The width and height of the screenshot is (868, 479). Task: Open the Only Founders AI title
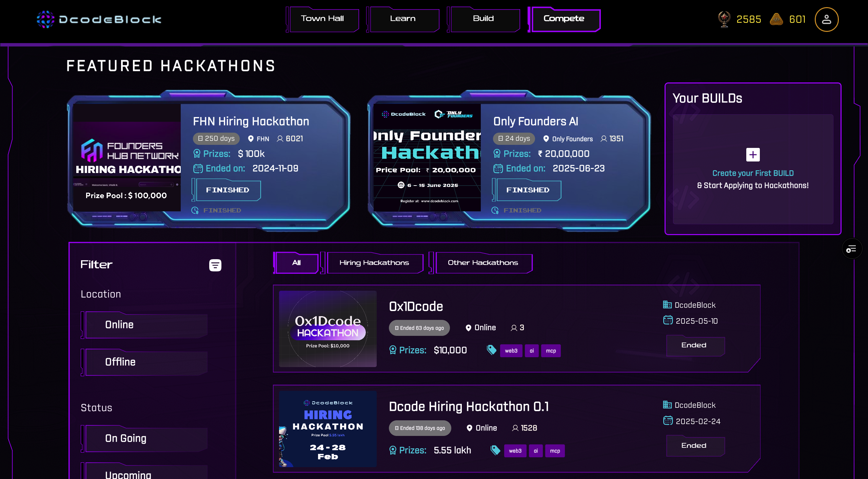pyautogui.click(x=536, y=121)
